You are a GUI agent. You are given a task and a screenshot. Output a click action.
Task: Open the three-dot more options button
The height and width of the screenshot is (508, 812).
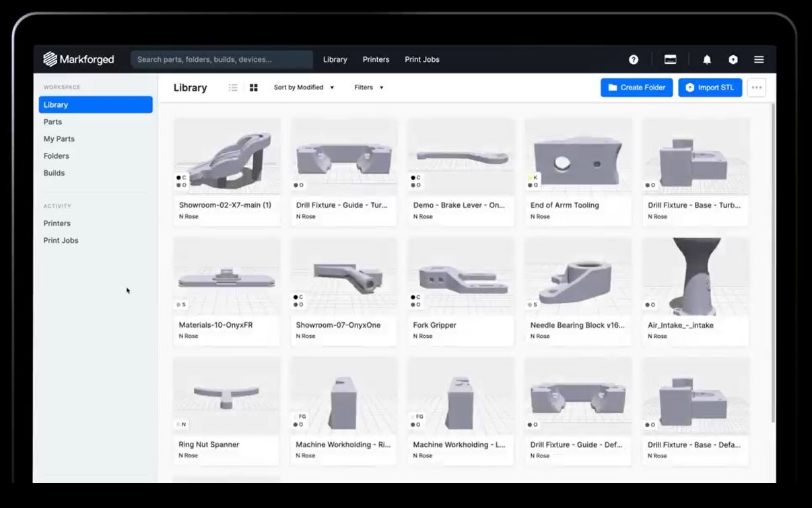click(x=756, y=87)
